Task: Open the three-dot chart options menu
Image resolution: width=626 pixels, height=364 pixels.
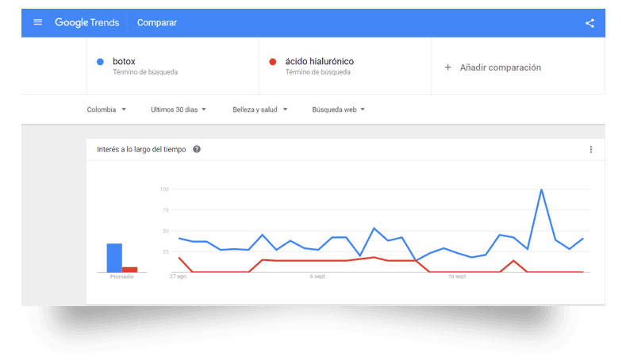Action: point(590,149)
